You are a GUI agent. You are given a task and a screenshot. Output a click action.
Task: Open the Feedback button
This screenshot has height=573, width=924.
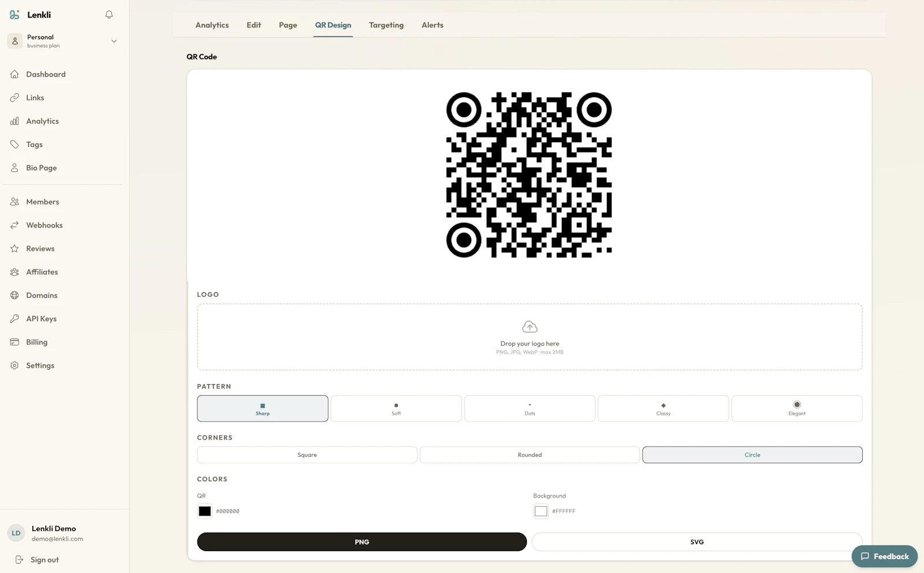[x=885, y=556]
